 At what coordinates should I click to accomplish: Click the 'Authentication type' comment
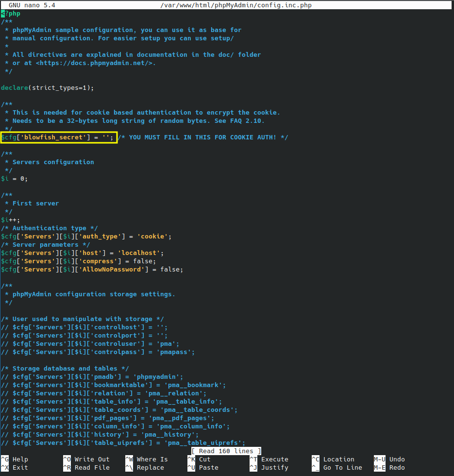click(49, 228)
